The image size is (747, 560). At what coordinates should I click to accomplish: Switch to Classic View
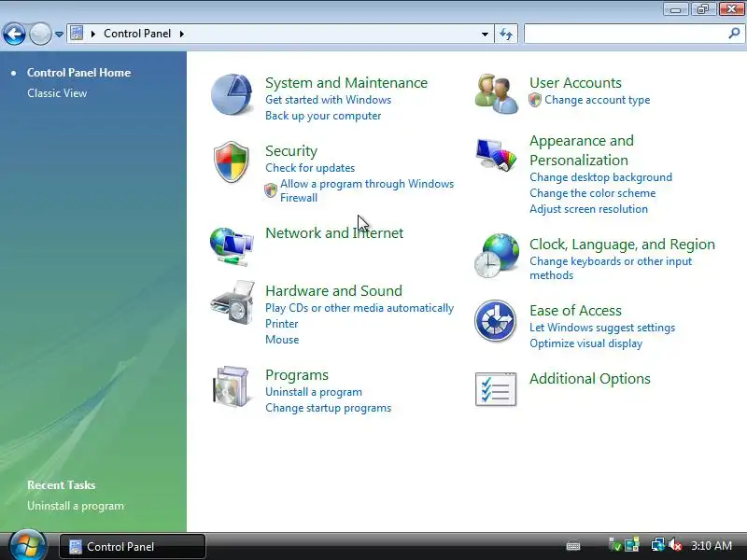57,93
